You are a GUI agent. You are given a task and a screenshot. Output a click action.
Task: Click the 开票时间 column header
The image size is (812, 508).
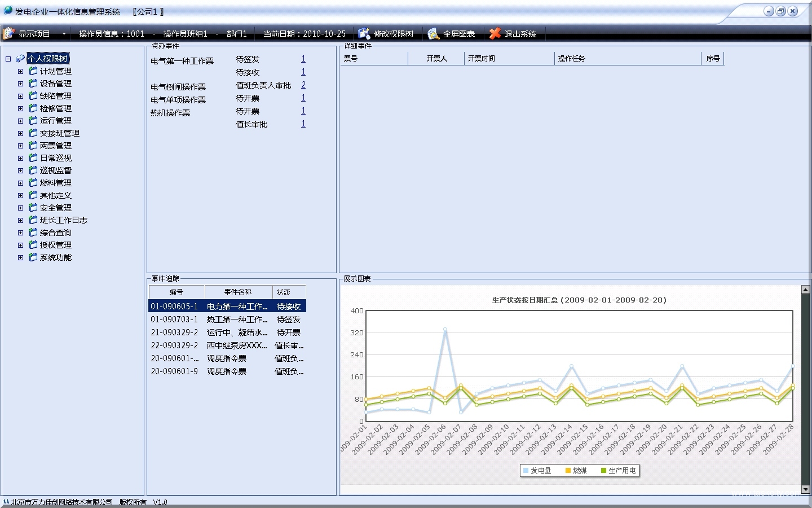coord(510,58)
